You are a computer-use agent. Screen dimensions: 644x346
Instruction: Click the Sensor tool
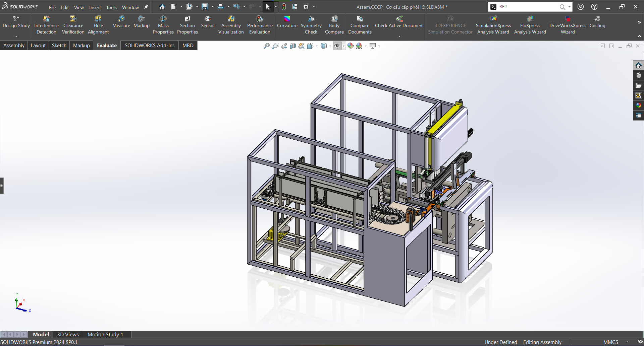[x=208, y=22]
